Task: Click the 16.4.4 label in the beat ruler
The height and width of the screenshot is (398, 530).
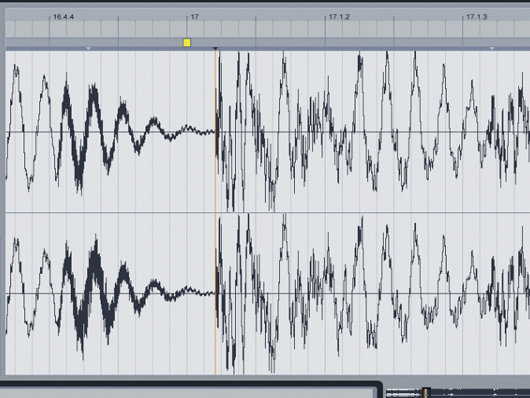Action: 64,17
